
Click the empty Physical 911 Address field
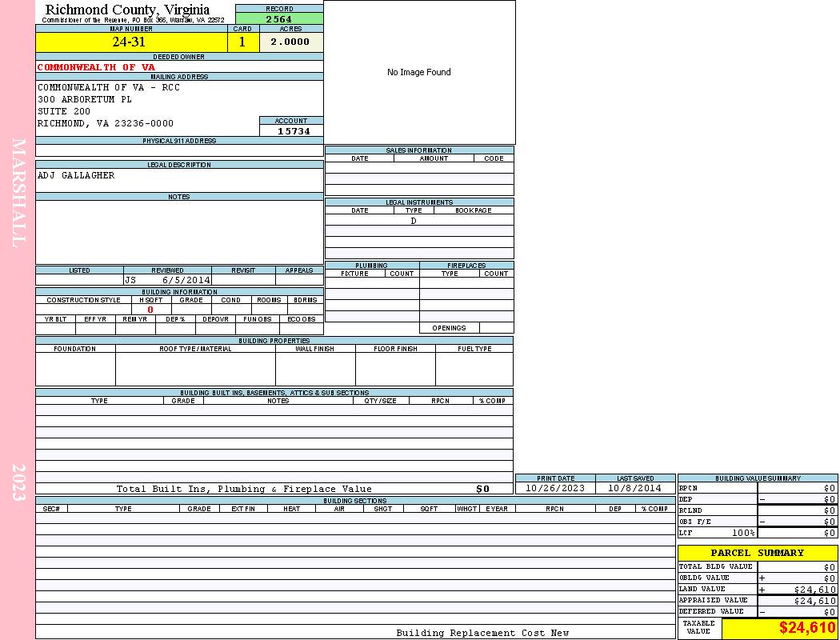[x=179, y=150]
